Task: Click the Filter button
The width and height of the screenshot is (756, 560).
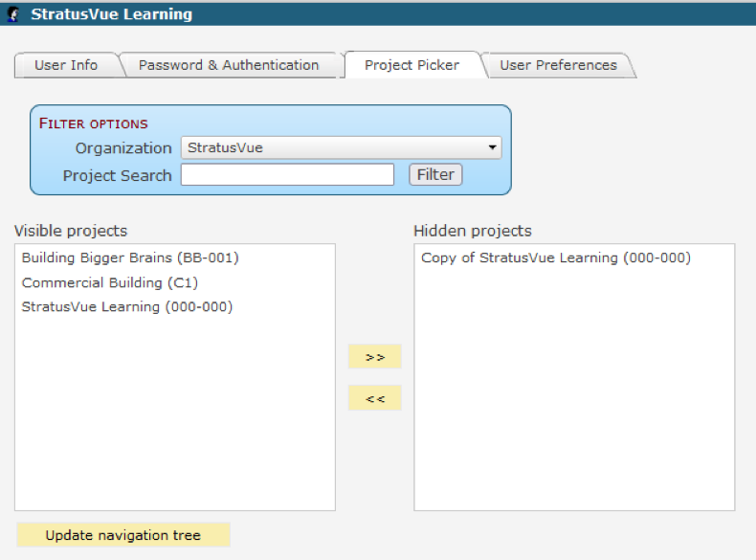Action: (435, 174)
